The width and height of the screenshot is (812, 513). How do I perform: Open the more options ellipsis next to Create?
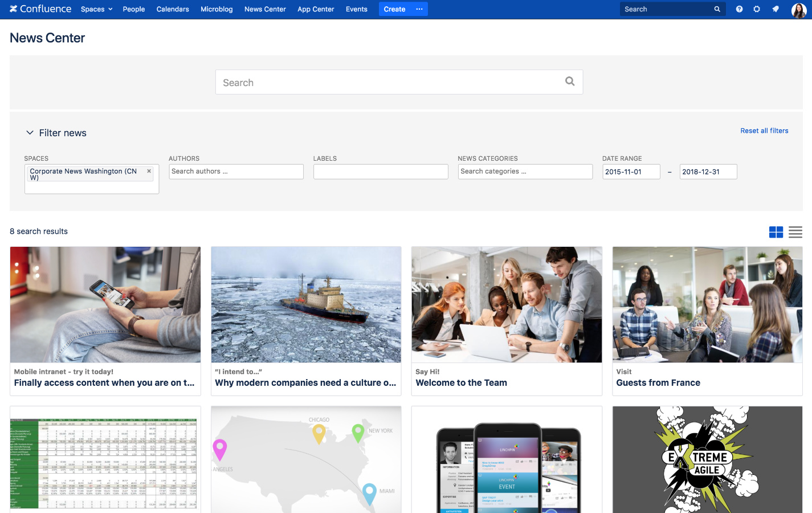click(419, 9)
